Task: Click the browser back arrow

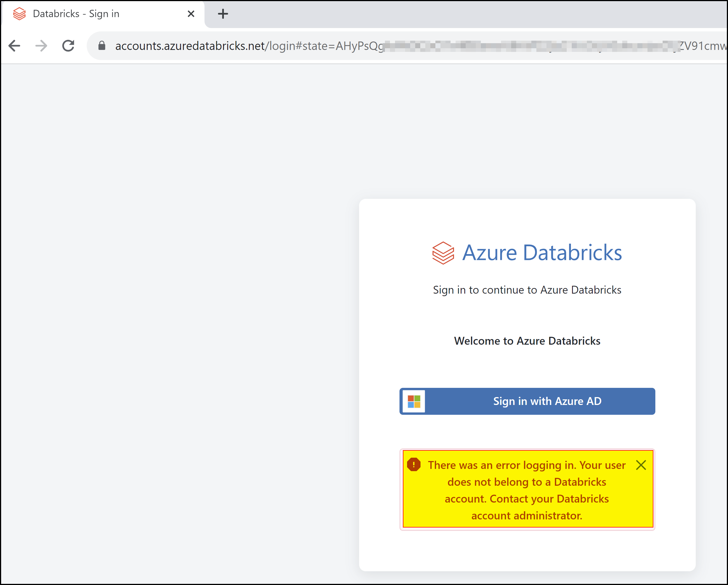Action: click(14, 45)
